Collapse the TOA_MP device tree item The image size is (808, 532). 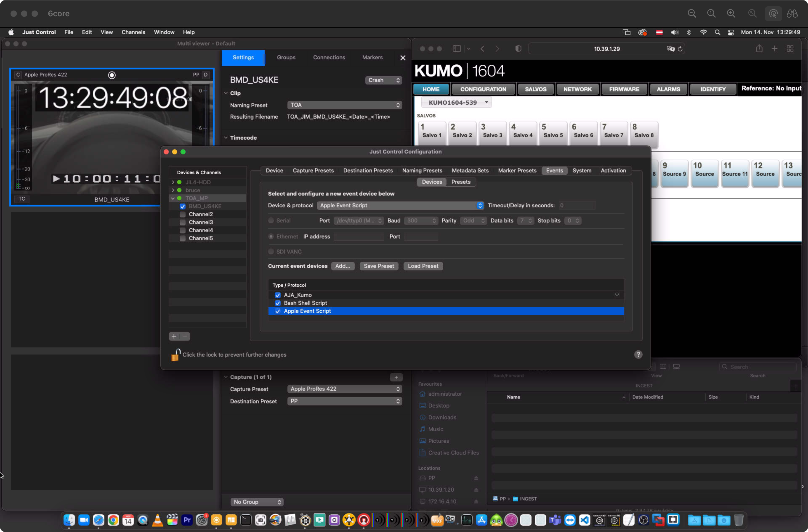coord(173,198)
